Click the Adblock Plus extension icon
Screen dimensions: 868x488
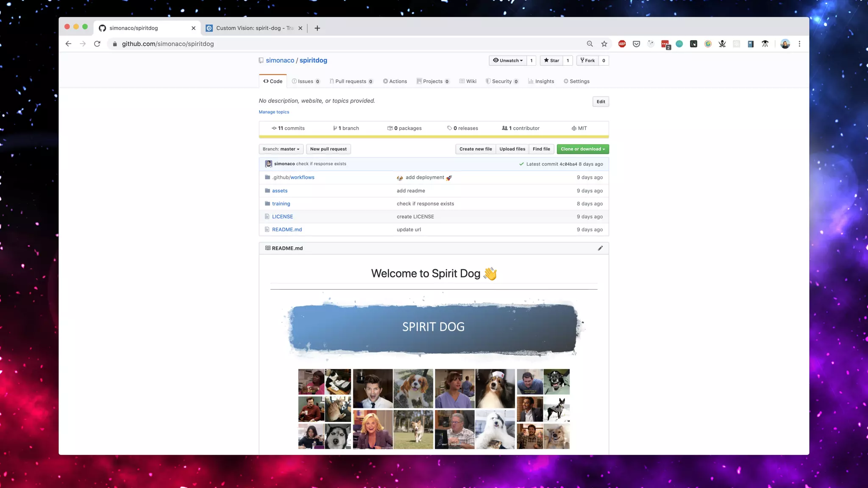[x=622, y=44]
